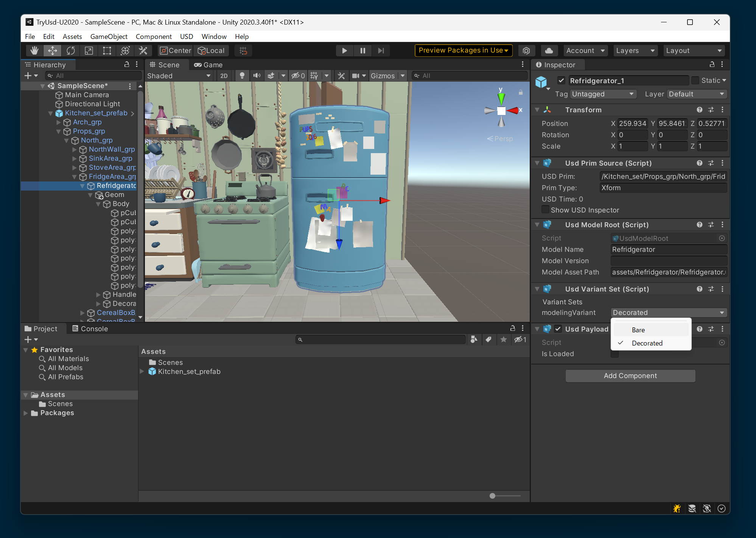Select the Rotate tool

click(x=71, y=51)
